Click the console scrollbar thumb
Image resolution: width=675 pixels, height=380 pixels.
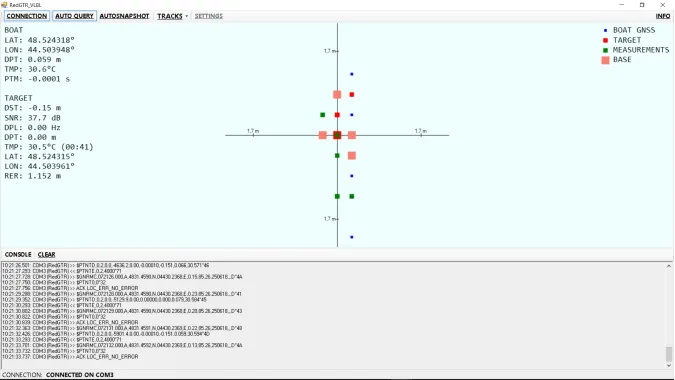pos(669,354)
